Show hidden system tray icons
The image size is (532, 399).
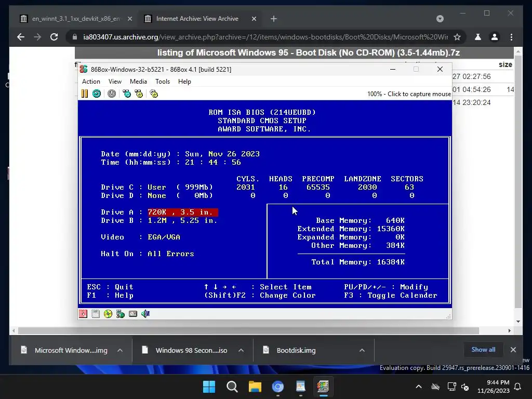(x=419, y=387)
